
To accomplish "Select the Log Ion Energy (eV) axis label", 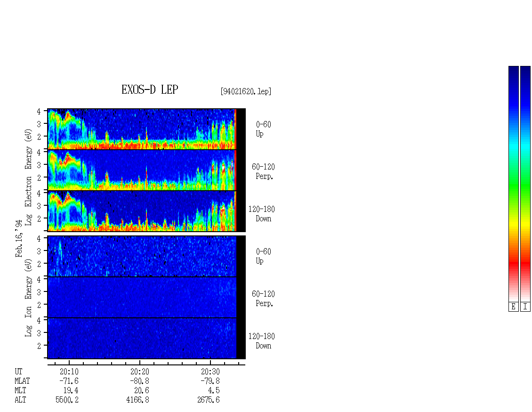I will (28, 298).
